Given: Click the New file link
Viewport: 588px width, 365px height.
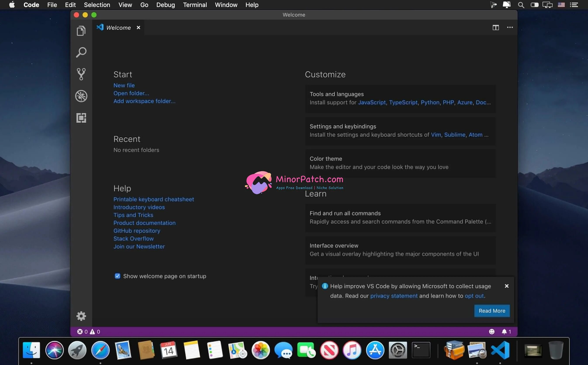Looking at the screenshot, I should coord(124,85).
